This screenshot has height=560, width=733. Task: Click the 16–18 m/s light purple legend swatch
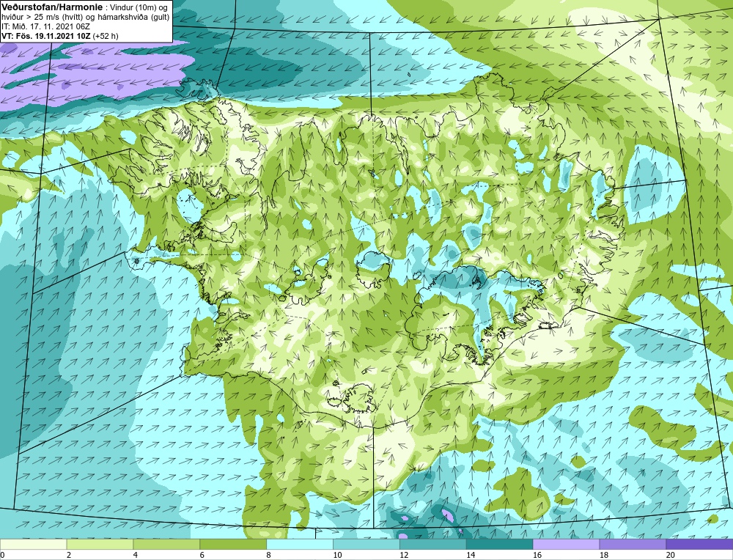(x=566, y=544)
